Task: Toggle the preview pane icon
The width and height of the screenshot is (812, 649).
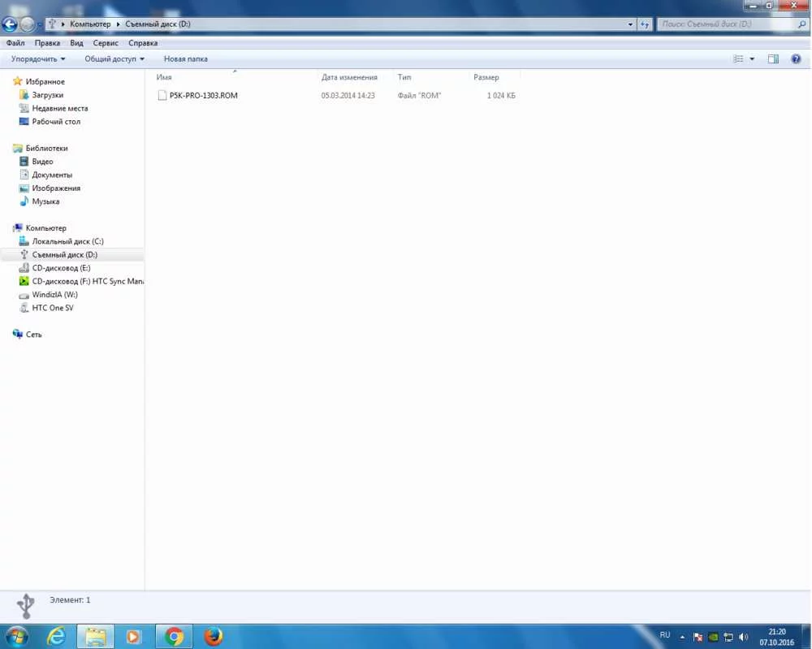Action: point(773,59)
